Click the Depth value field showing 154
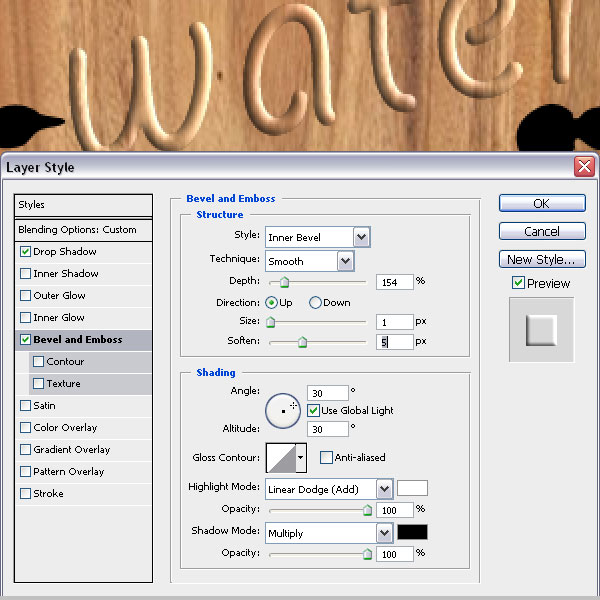Viewport: 600px width, 600px height. point(395,282)
